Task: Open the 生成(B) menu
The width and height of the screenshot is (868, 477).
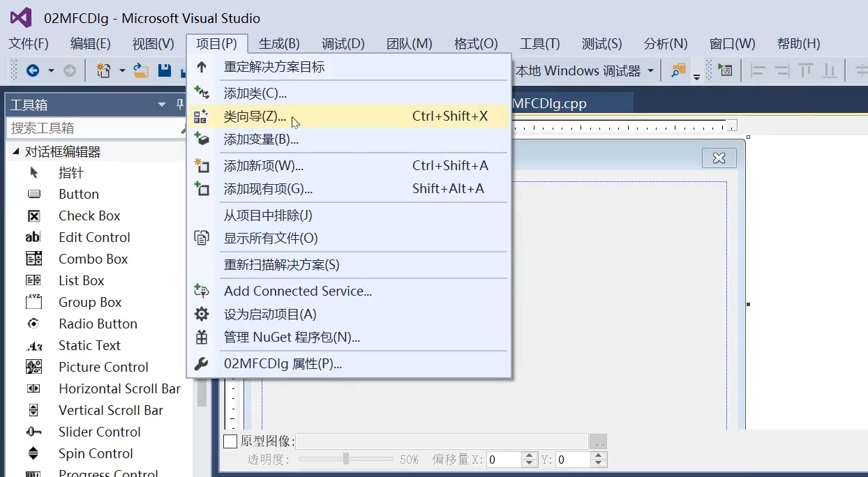Action: (x=279, y=43)
